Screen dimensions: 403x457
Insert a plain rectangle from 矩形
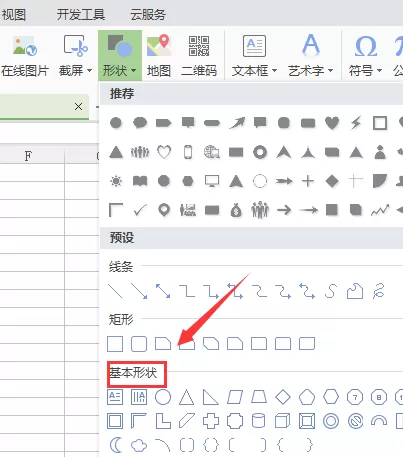click(x=115, y=344)
